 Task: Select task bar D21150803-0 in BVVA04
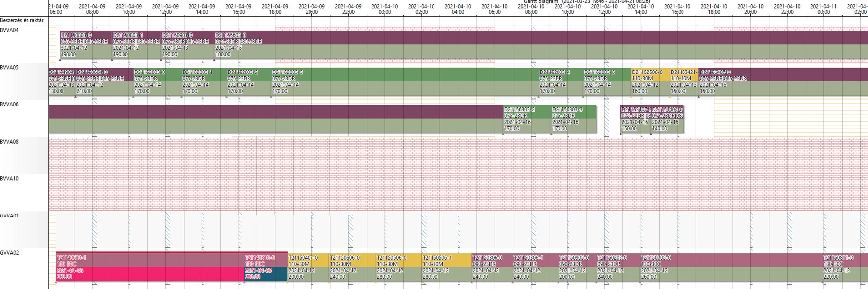pos(86,45)
